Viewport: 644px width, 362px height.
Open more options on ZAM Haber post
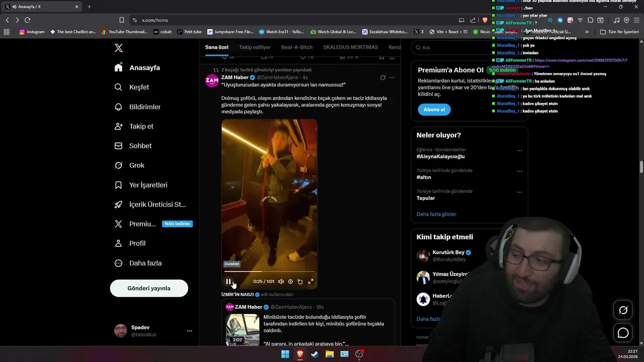(392, 77)
